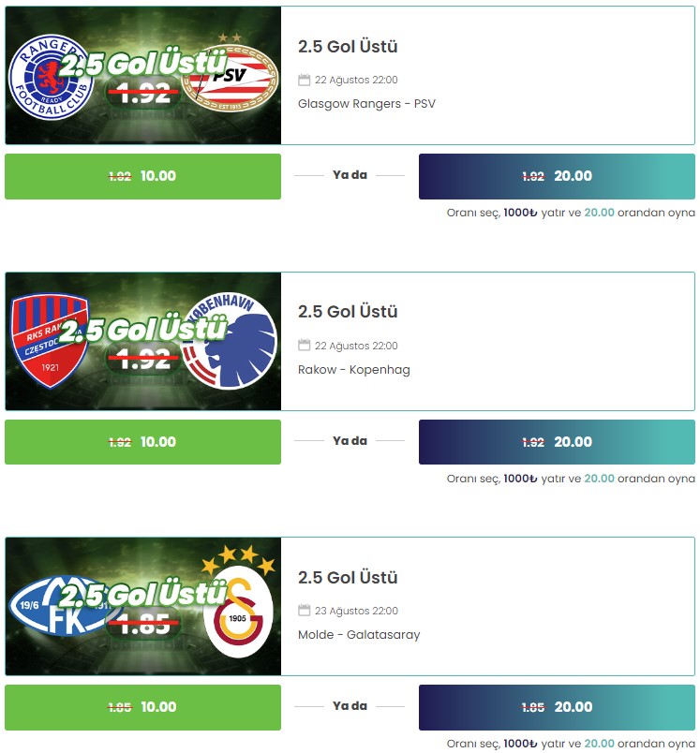Viewport: 700px width, 753px height.
Task: Click the Rangers Football Club logo
Action: [x=51, y=77]
